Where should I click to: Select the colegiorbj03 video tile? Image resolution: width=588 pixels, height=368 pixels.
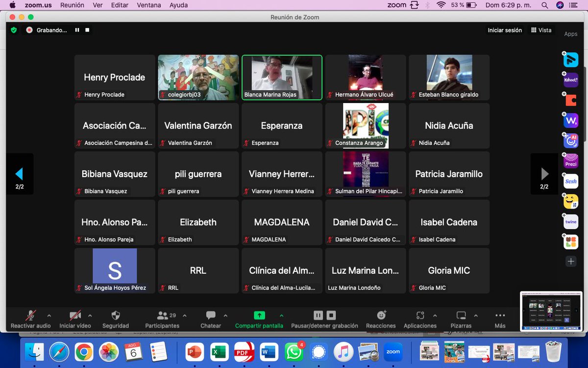tap(198, 78)
